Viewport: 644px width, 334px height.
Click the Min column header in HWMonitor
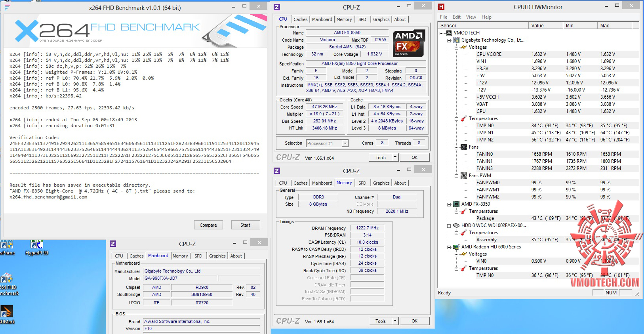click(580, 26)
